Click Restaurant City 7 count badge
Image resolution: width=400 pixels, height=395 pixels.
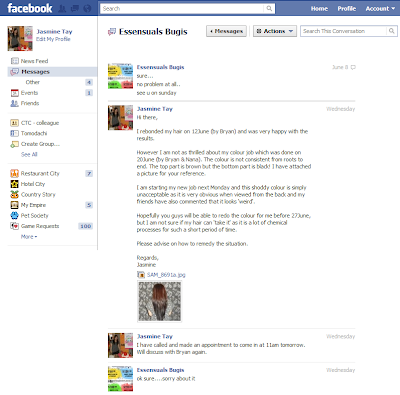pyautogui.click(x=89, y=173)
